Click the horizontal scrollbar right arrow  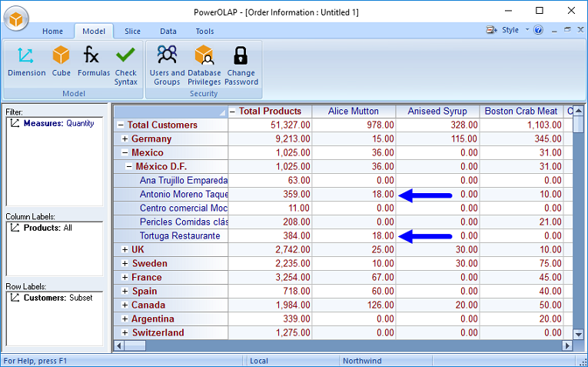567,345
